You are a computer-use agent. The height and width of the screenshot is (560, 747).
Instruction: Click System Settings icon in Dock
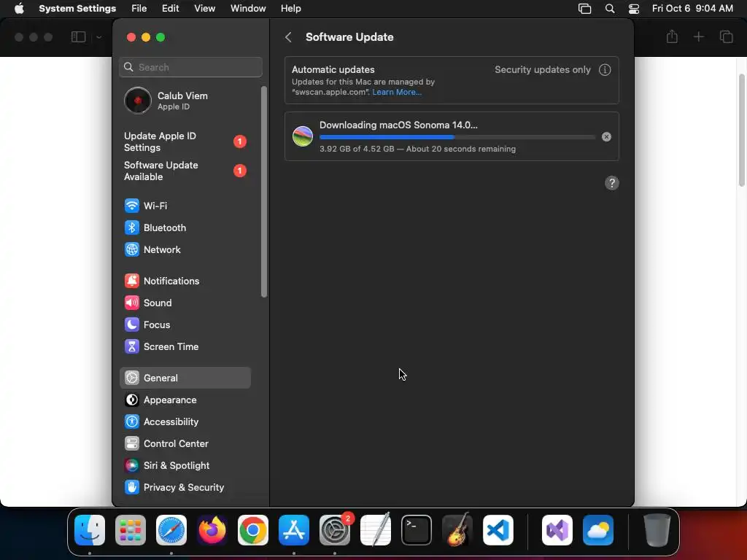335,530
